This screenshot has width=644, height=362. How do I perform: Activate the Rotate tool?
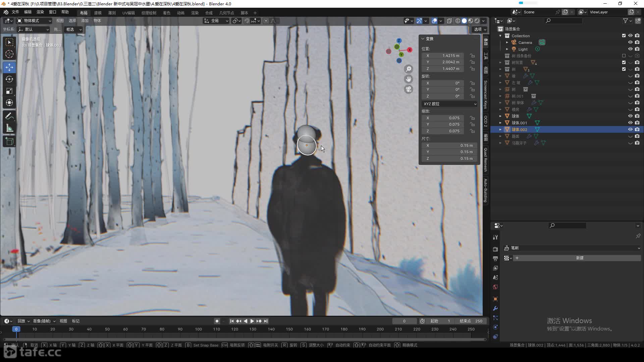pyautogui.click(x=9, y=79)
